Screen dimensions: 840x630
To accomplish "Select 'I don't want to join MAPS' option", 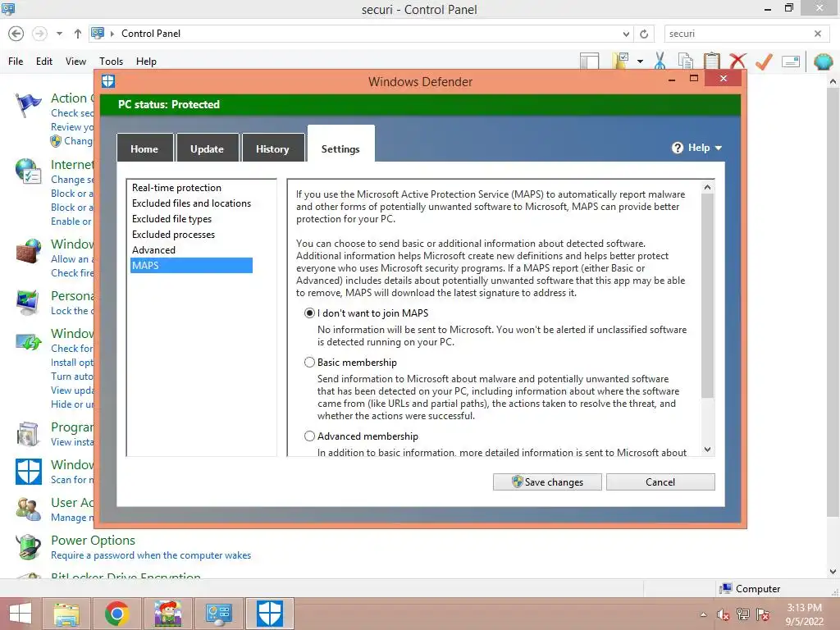I will (309, 313).
